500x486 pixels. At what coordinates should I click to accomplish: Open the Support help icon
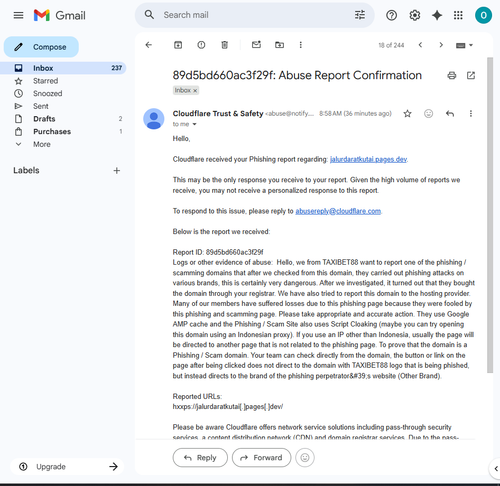click(x=391, y=15)
